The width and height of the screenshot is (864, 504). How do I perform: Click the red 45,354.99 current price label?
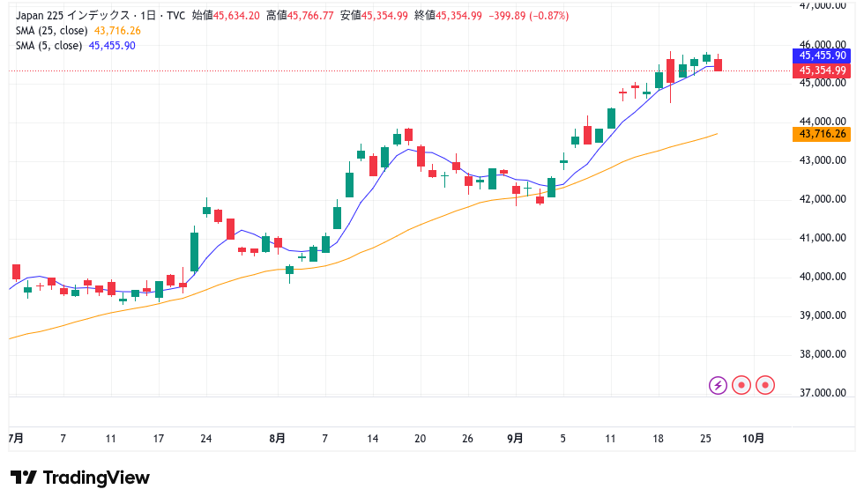(x=823, y=70)
